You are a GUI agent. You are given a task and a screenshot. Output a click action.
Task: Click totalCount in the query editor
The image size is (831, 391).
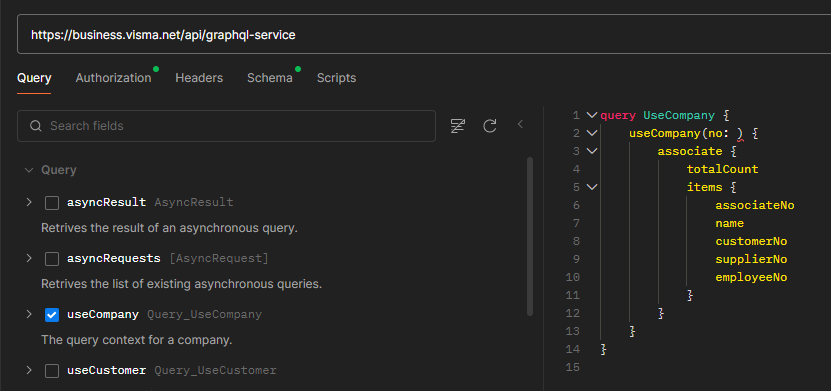click(x=722, y=169)
